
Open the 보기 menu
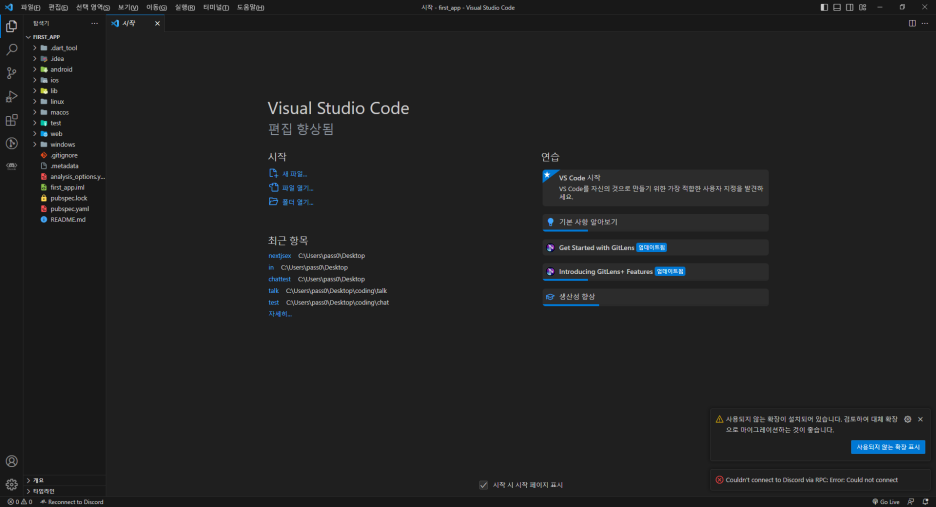click(x=128, y=7)
